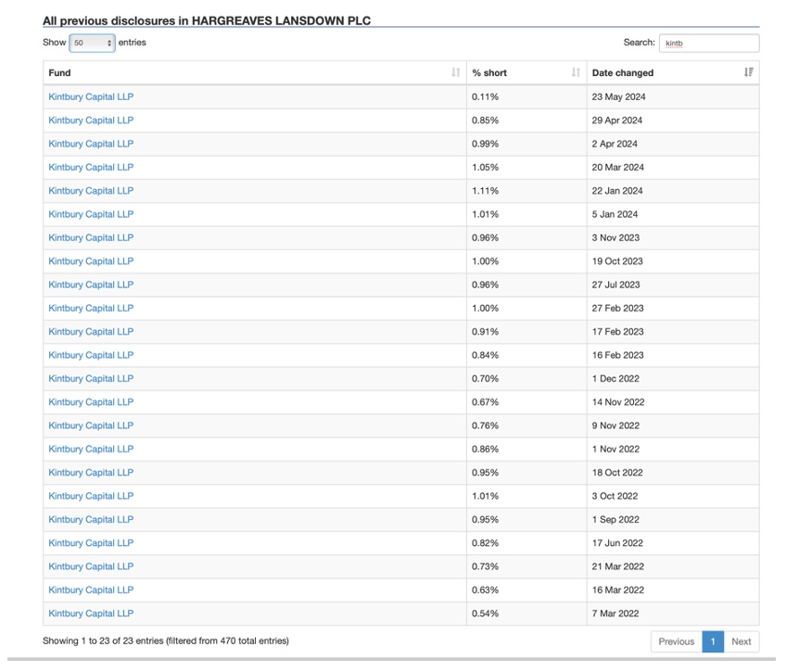
Task: Go to the Previous page
Action: [677, 641]
